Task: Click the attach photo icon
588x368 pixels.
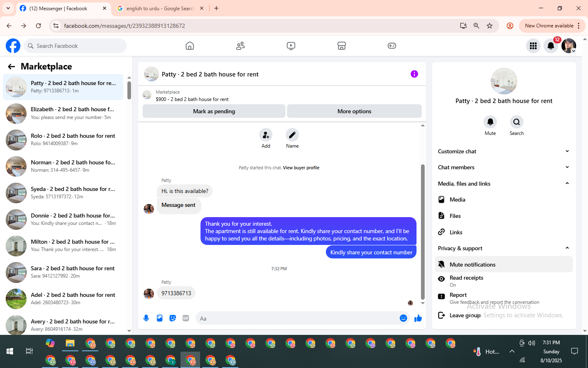Action: [x=160, y=318]
